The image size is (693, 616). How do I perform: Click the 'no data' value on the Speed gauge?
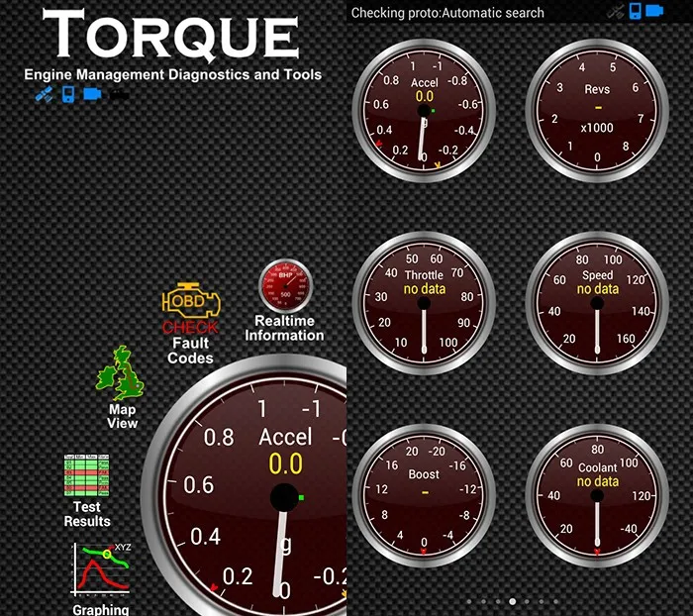[x=598, y=289]
